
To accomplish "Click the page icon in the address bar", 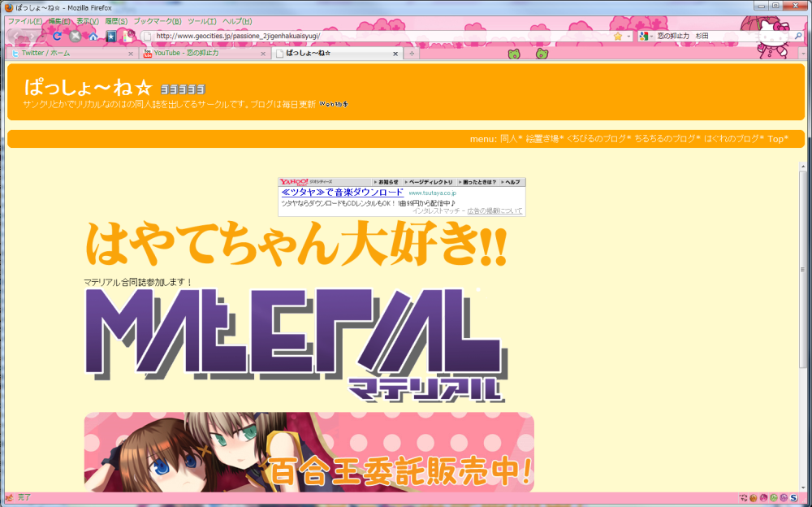I will tap(147, 36).
